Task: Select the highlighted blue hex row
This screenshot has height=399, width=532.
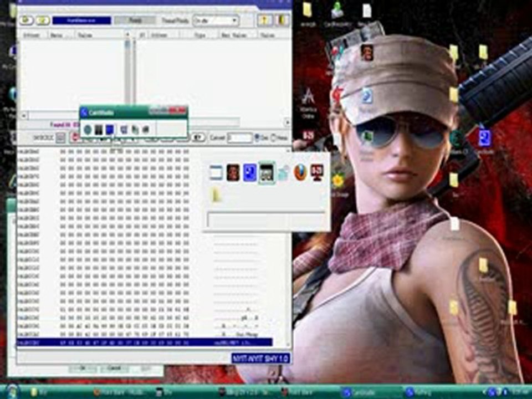Action: tap(145, 342)
